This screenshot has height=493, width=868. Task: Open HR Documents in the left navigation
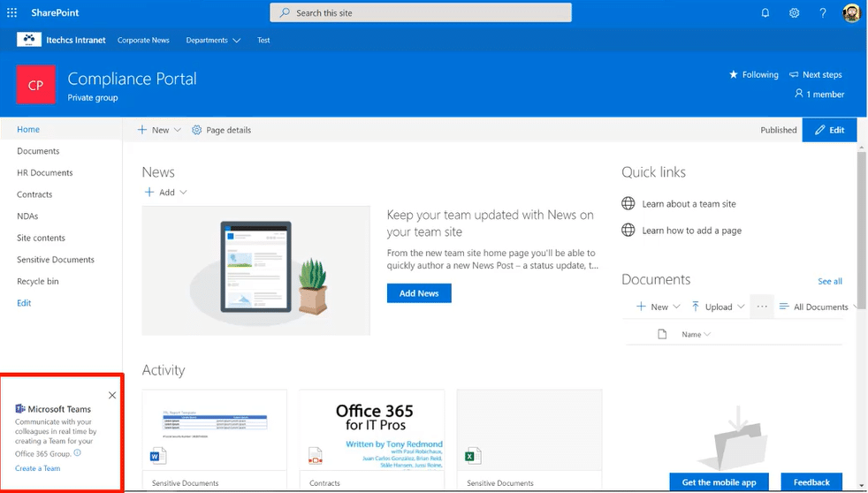point(45,172)
